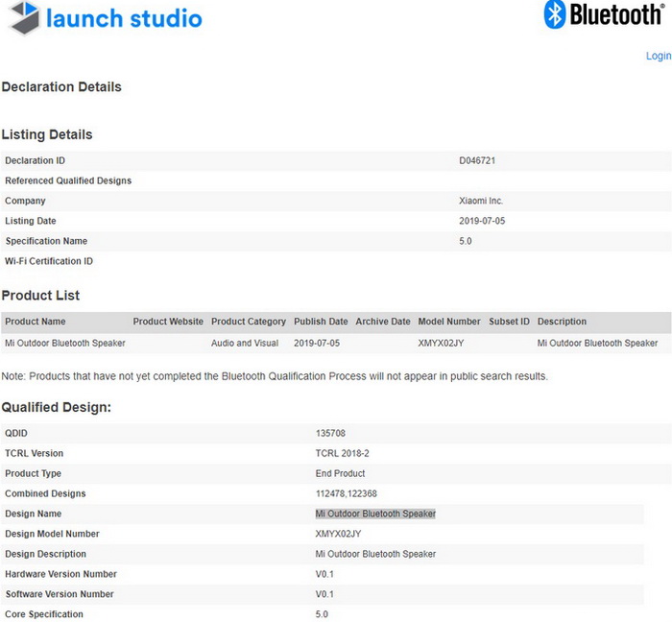
Task: Click the TCRL 2018-2 version value
Action: [343, 453]
